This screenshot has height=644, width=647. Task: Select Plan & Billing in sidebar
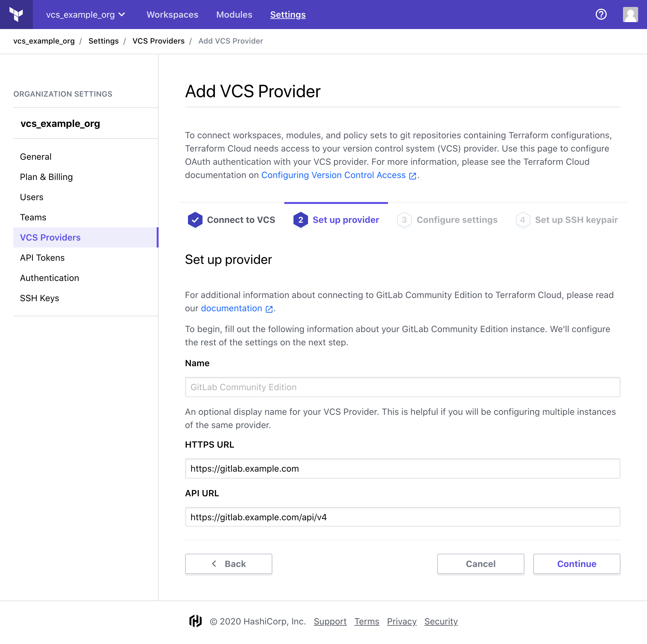86,177
